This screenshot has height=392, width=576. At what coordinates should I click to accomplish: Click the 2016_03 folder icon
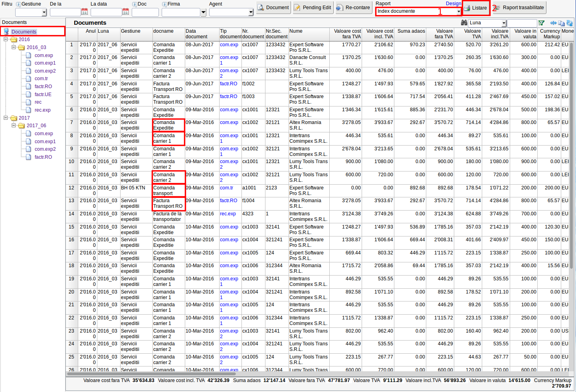coord(22,47)
